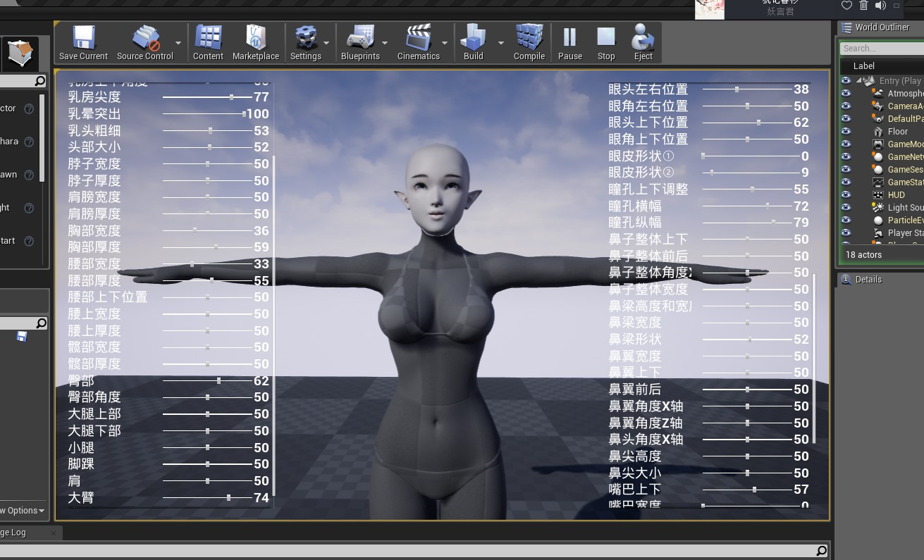This screenshot has width=924, height=560.
Task: Toggle visibility of GameMod actor
Action: (846, 144)
